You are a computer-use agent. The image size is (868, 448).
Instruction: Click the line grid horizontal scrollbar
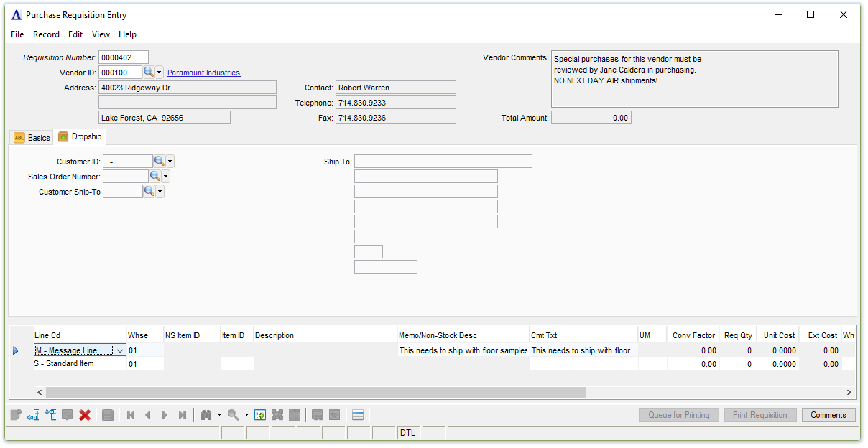click(x=316, y=393)
